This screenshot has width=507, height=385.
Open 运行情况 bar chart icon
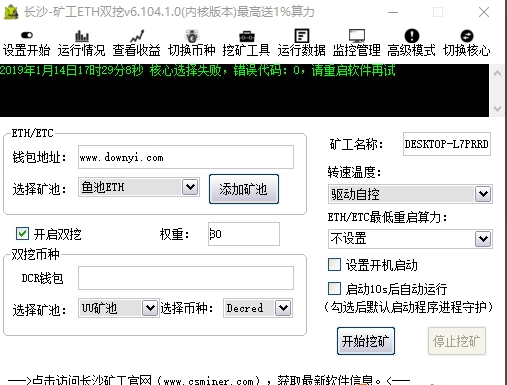[82, 36]
